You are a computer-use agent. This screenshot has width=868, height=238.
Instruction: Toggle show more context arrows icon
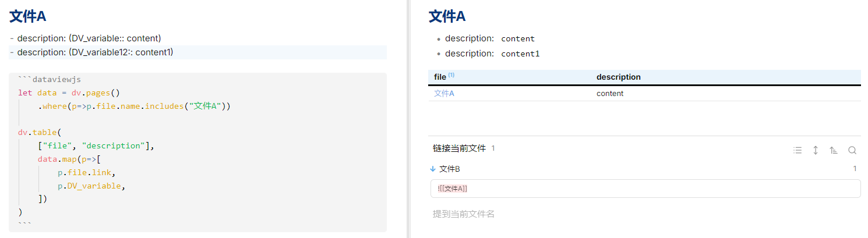coord(816,150)
